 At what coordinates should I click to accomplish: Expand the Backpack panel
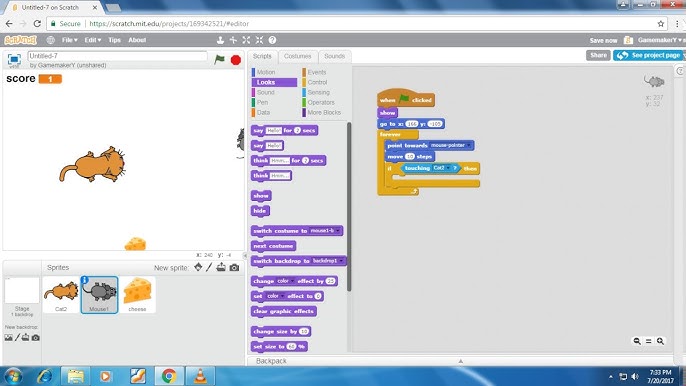point(460,361)
